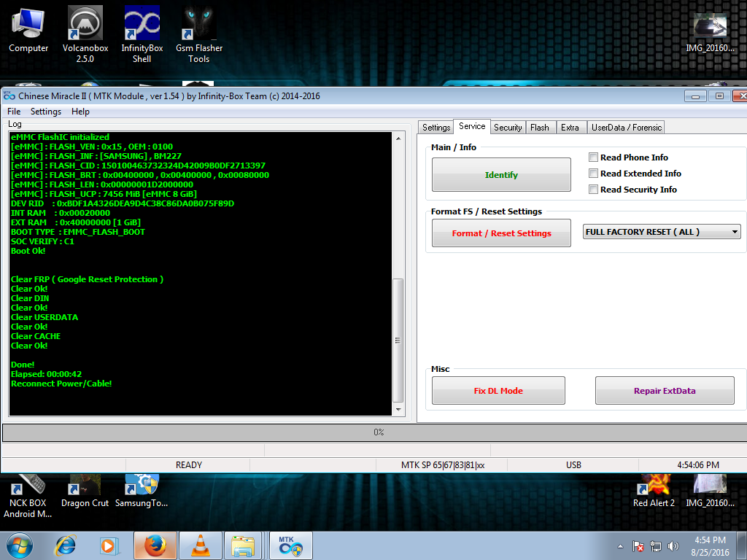Switch to UserData / Forensic tab

pyautogui.click(x=626, y=128)
